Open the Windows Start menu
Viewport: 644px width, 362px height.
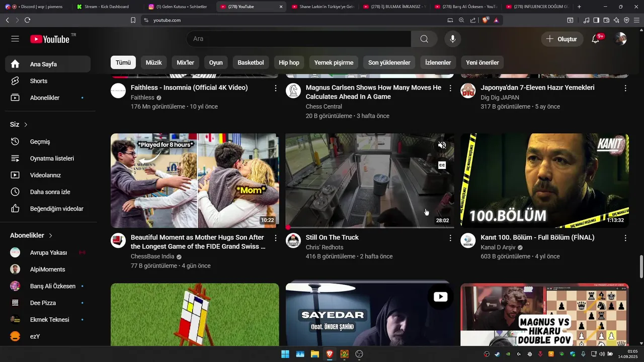285,354
